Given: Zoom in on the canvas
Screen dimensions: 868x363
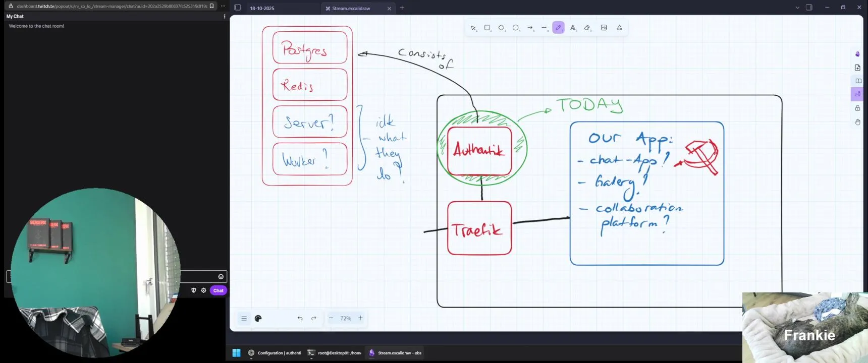Looking at the screenshot, I should pos(360,318).
